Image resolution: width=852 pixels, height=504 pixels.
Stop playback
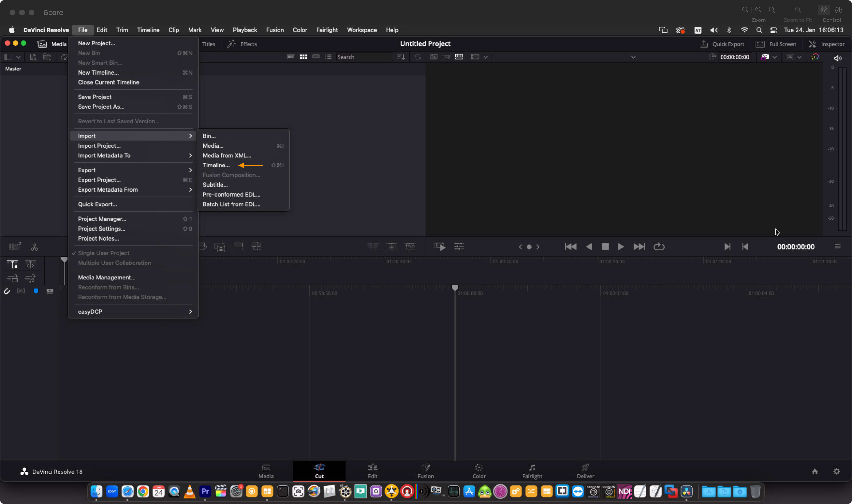(605, 247)
